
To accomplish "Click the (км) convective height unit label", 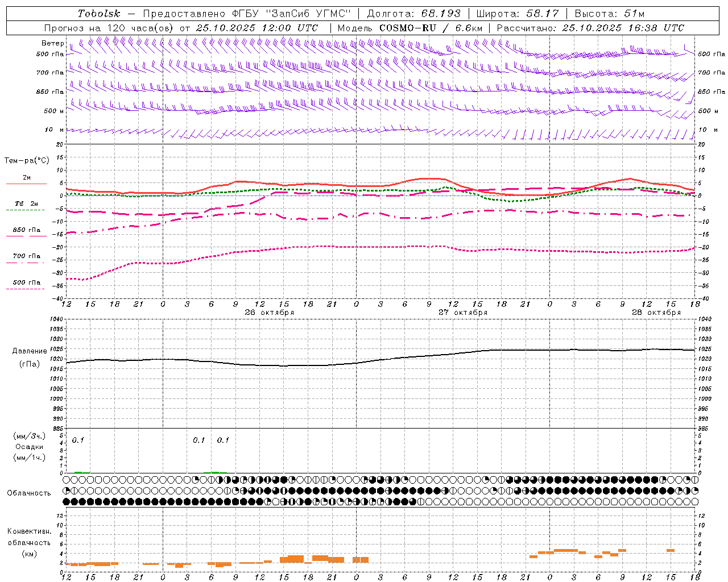I will click(x=29, y=554).
